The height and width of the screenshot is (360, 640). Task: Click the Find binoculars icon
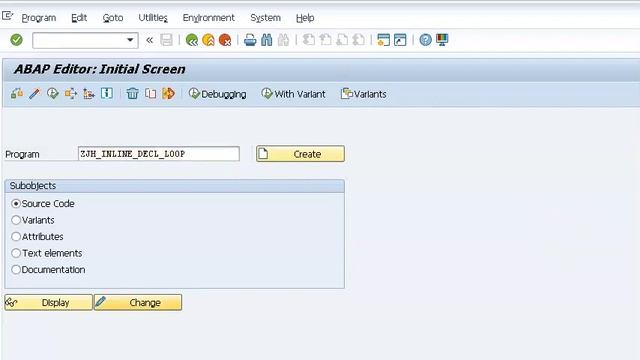click(x=267, y=40)
